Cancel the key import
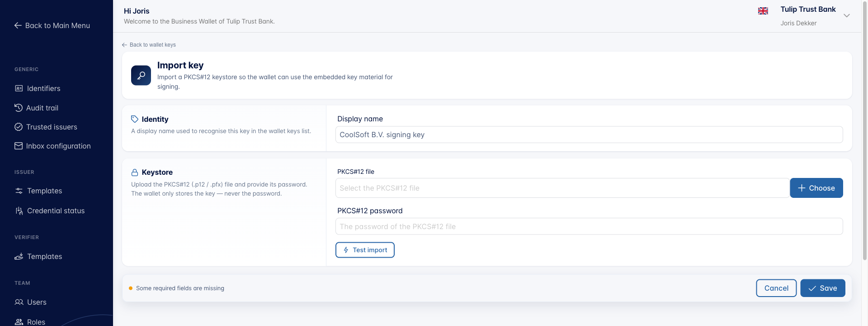This screenshot has width=868, height=326. 776,288
